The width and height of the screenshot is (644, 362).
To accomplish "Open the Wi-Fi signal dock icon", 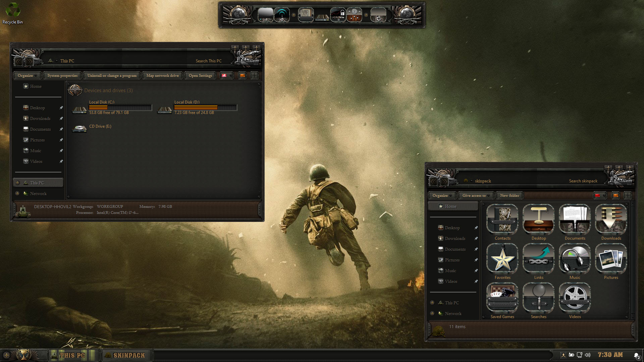I will point(282,15).
